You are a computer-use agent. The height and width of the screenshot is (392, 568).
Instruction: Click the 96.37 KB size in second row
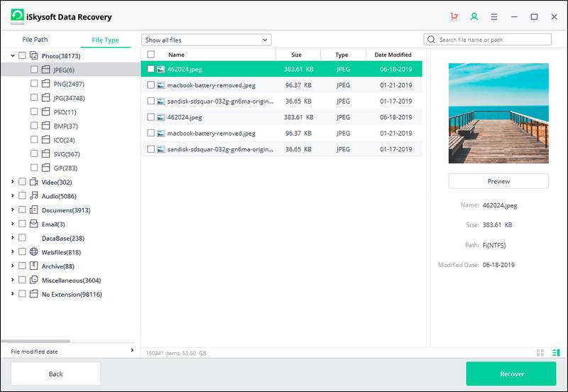pyautogui.click(x=298, y=85)
